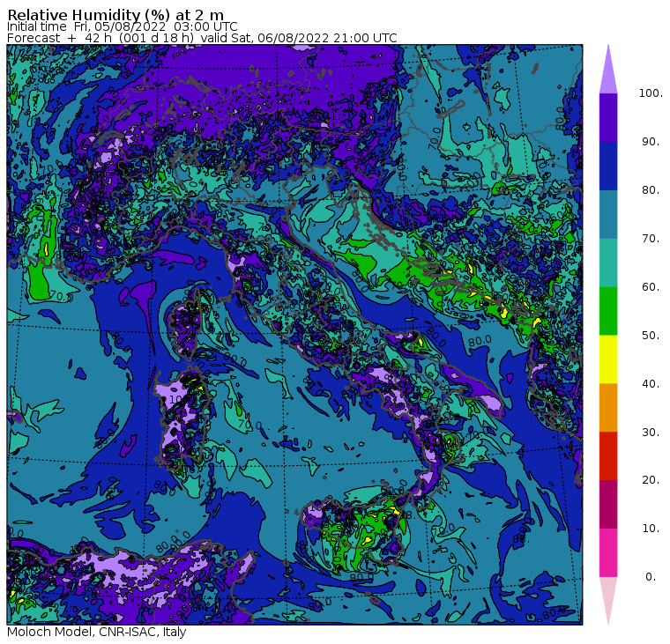Click the '80.' legend scale label

651,190
